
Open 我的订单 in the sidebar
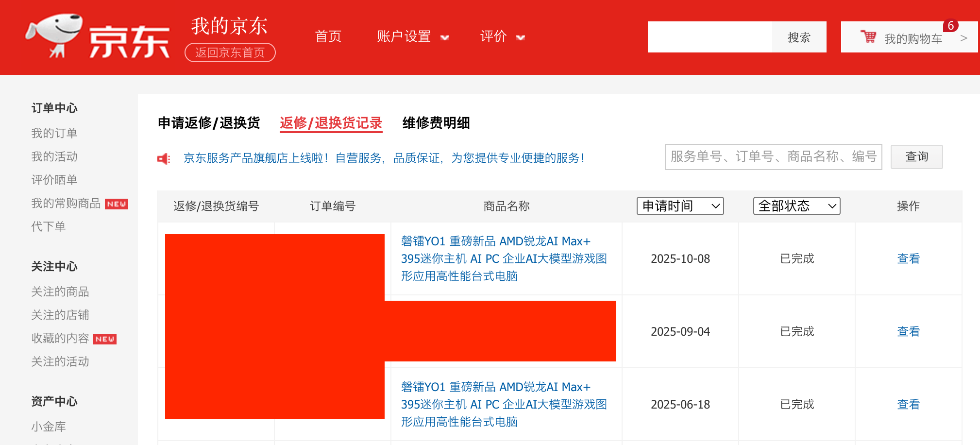click(54, 133)
